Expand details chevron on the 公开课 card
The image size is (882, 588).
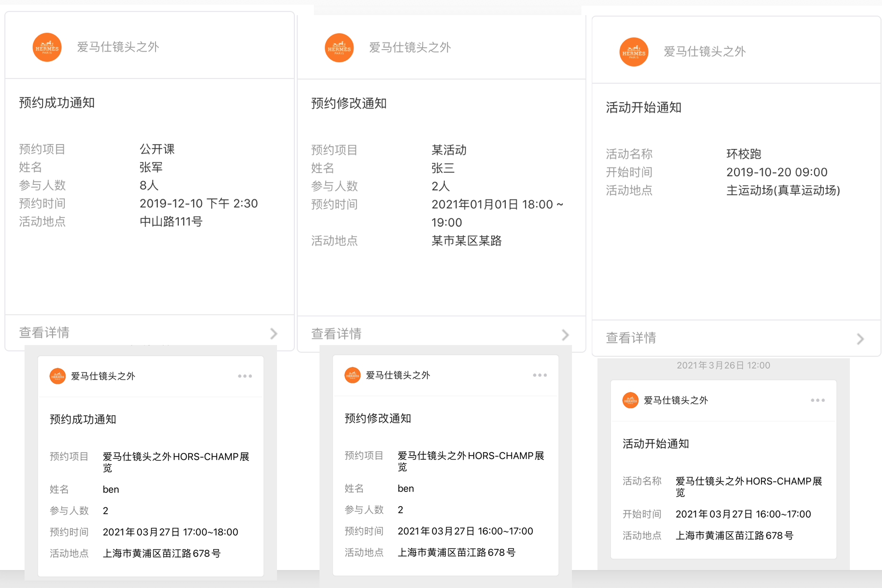click(274, 333)
